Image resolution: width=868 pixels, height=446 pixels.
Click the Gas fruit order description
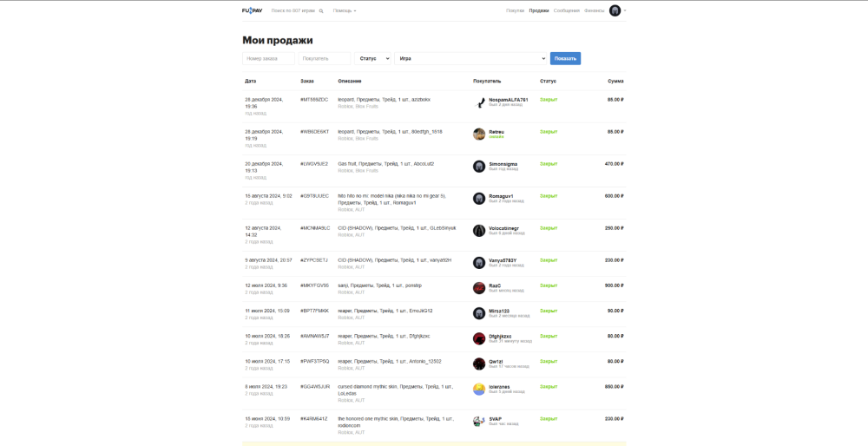pos(386,164)
